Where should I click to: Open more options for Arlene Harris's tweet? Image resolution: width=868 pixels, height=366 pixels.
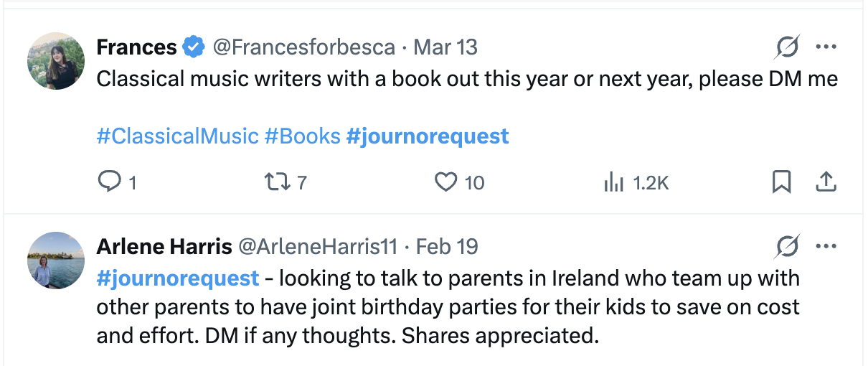coord(826,248)
